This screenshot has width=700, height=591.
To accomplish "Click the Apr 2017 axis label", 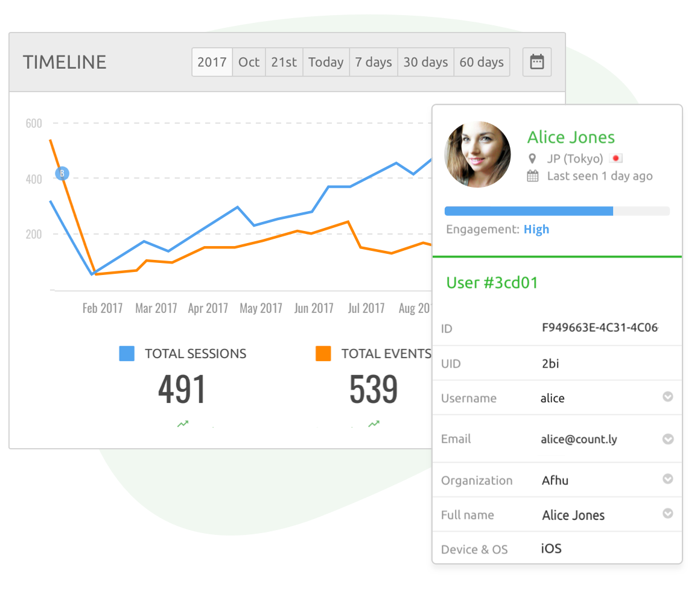I will [208, 308].
